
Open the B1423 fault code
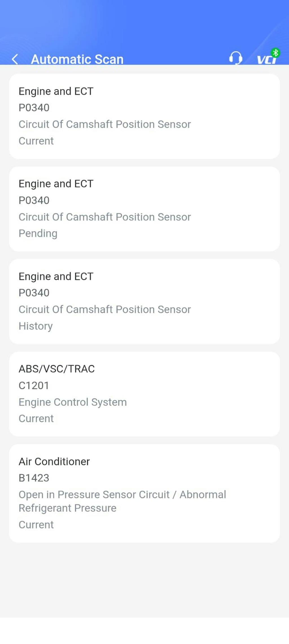point(34,478)
